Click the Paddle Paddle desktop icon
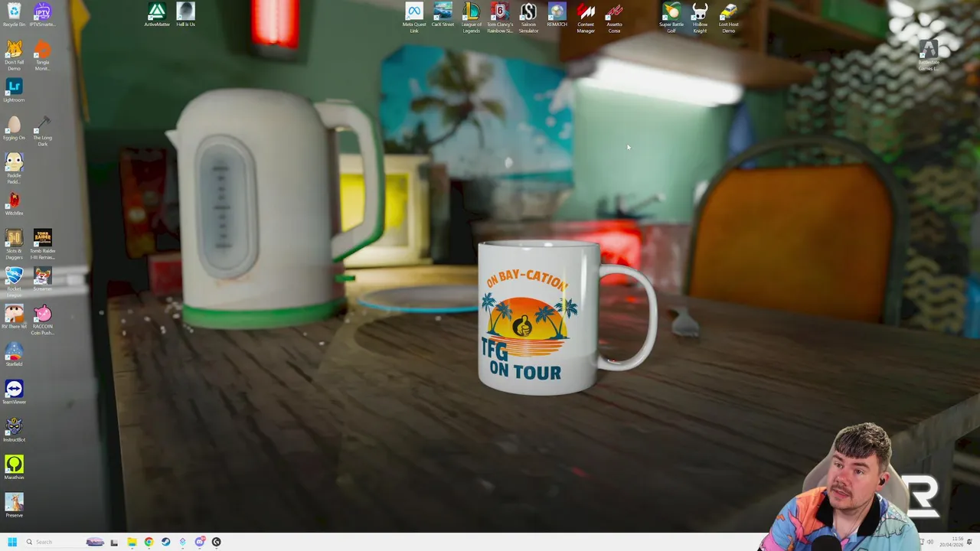This screenshot has height=551, width=980. [14, 169]
